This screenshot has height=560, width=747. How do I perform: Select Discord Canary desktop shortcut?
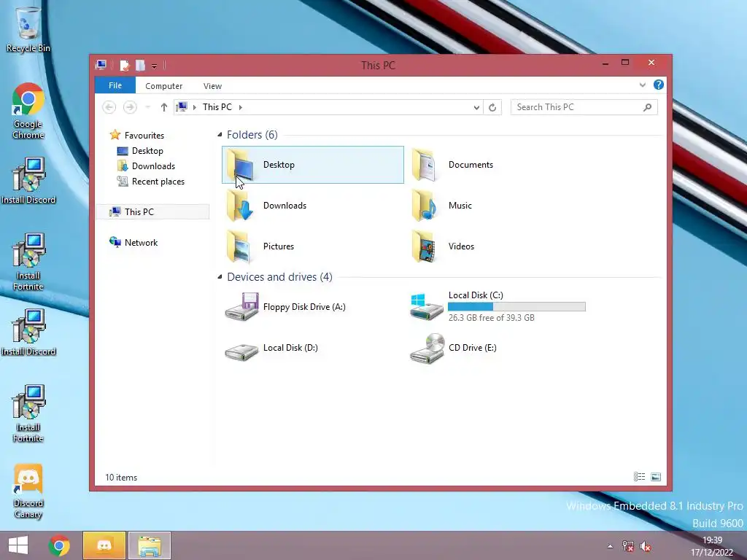(x=28, y=491)
